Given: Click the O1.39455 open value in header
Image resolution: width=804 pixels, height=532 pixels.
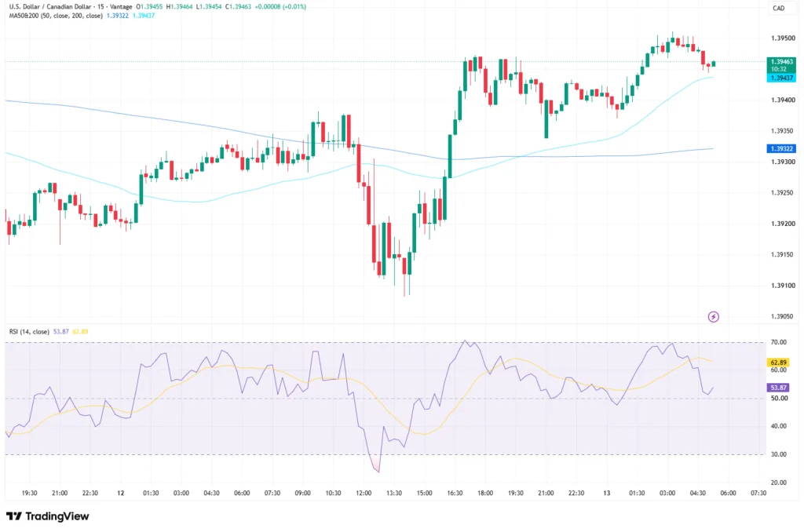Looking at the screenshot, I should (x=149, y=6).
